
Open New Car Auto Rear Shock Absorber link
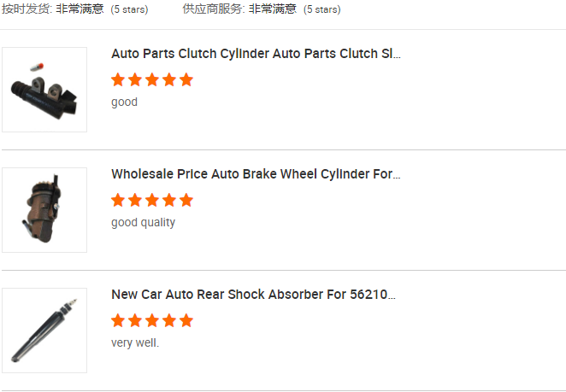253,295
